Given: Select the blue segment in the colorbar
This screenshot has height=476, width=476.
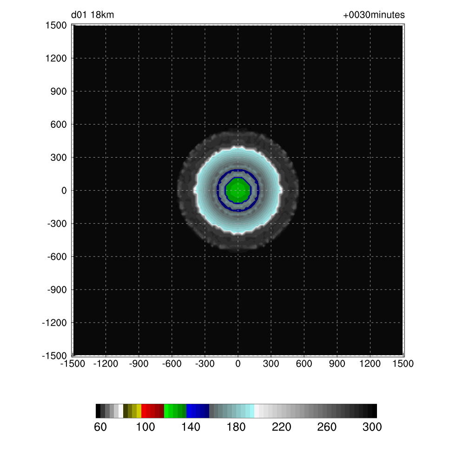Looking at the screenshot, I should coord(198,411).
